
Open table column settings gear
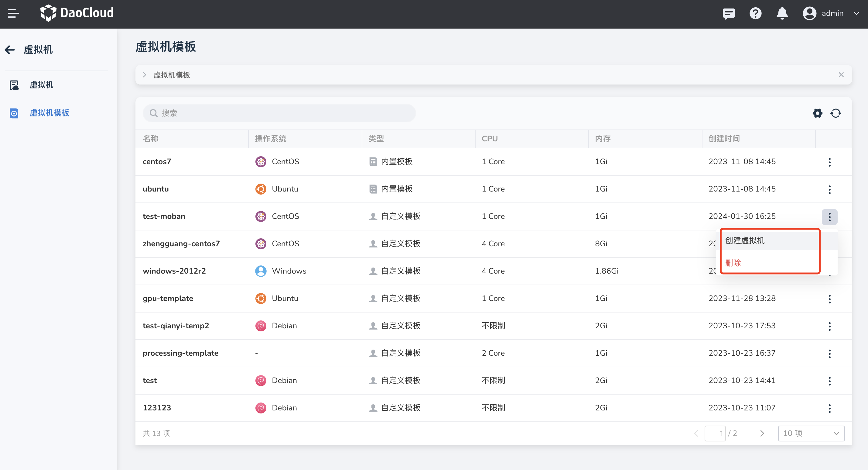pos(818,113)
